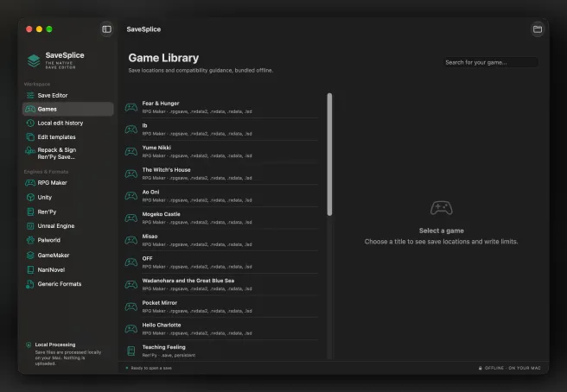
Task: Open the Save Editor workspace
Action: (68, 95)
